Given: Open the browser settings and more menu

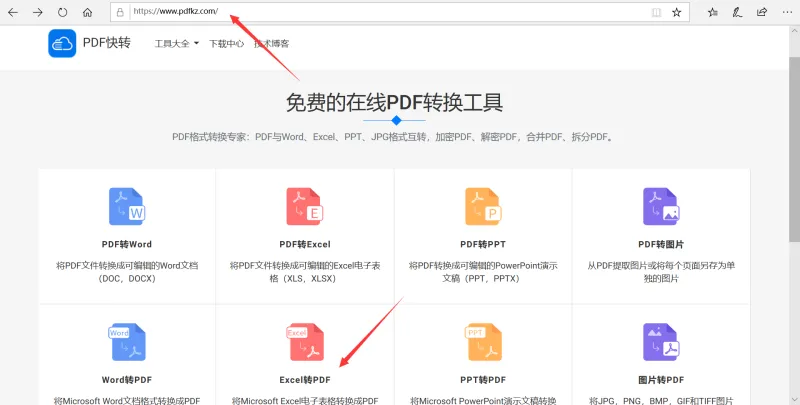Looking at the screenshot, I should pyautogui.click(x=787, y=12).
